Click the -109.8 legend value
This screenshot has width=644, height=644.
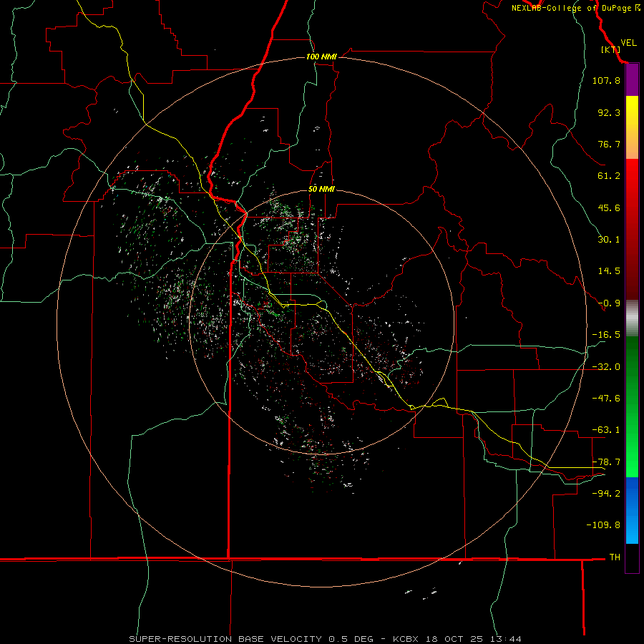(603, 525)
